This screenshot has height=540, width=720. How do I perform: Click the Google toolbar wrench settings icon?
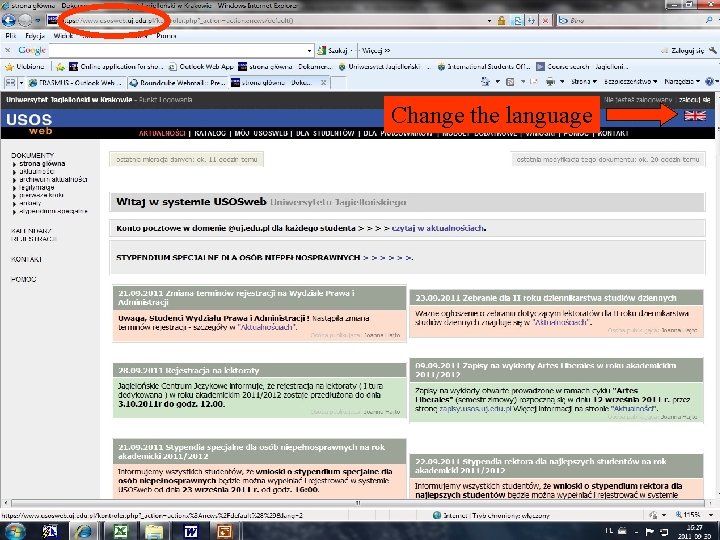[x=712, y=51]
